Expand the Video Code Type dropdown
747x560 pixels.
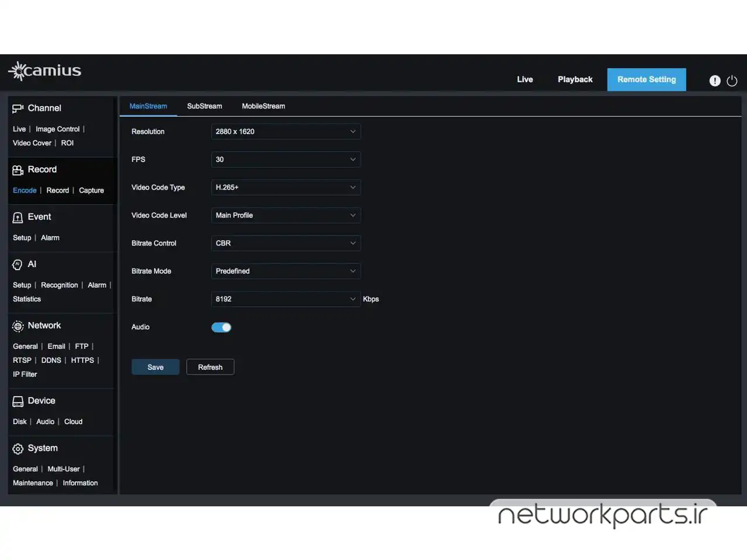(x=285, y=187)
